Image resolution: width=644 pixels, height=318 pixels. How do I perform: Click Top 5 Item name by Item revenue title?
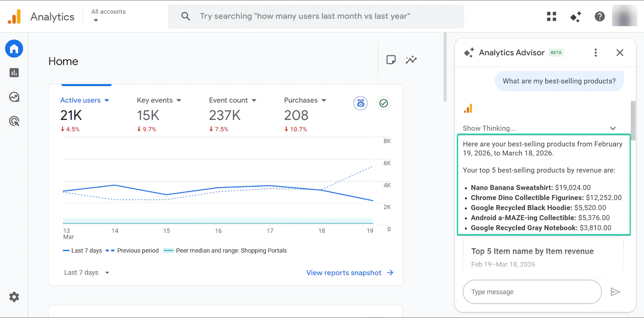coord(533,251)
